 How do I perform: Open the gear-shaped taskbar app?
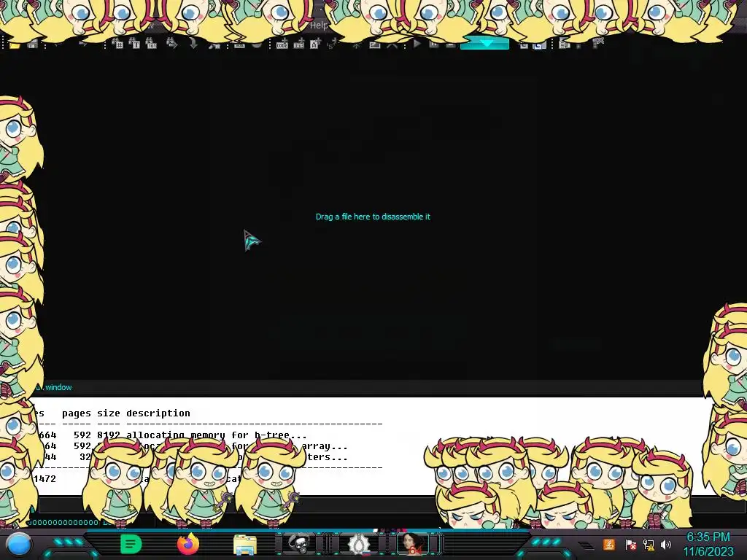pos(358,544)
